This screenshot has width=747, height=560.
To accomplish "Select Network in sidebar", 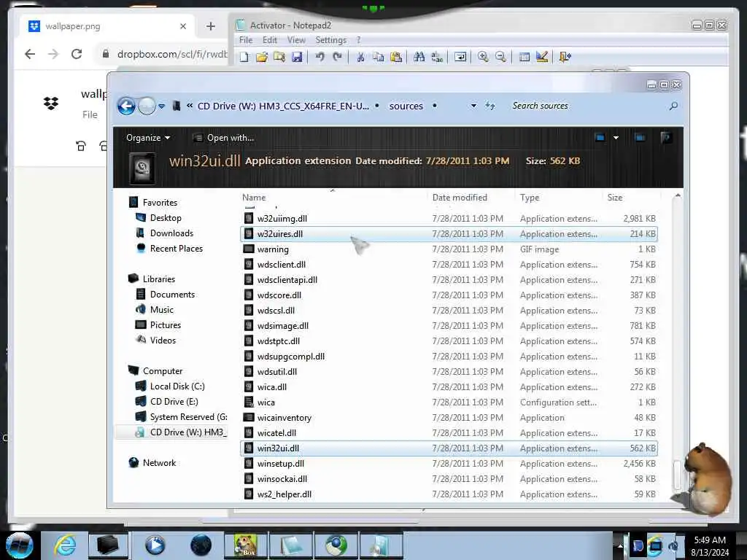I will pos(159,462).
